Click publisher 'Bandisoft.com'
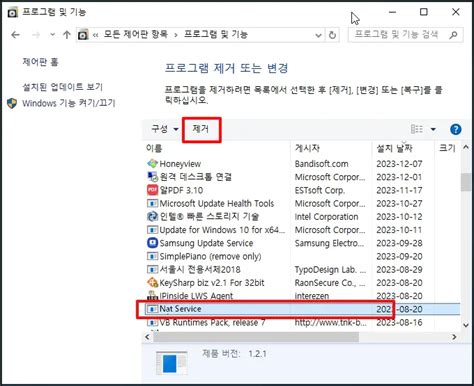474x386 pixels. 321,164
